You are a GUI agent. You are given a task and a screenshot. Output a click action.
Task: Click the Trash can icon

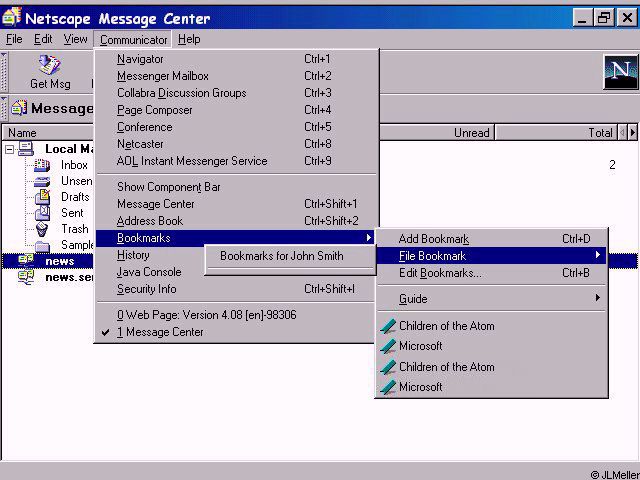pos(42,229)
